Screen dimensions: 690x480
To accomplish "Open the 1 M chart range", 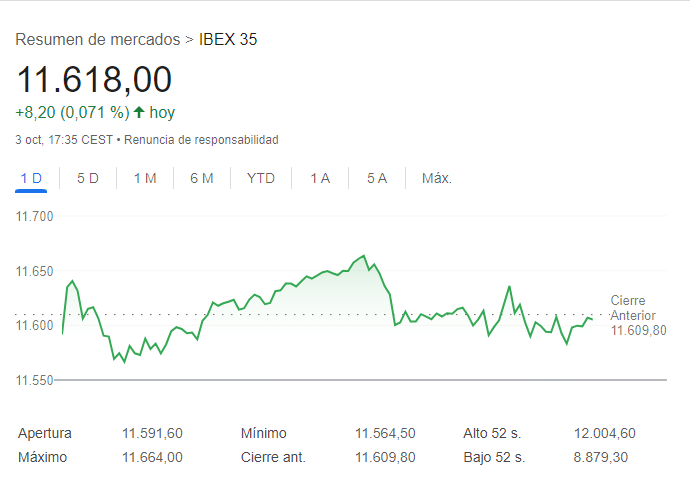I will (x=145, y=178).
